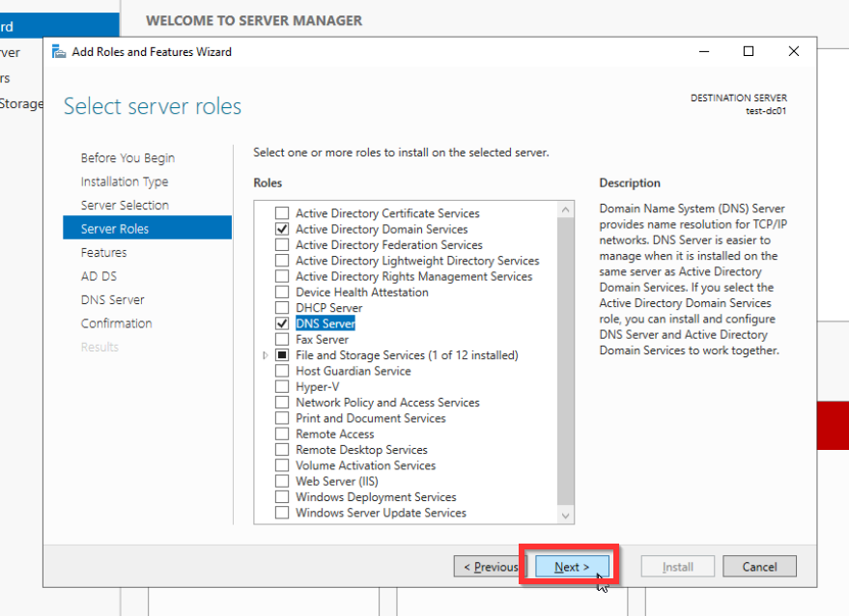The width and height of the screenshot is (849, 616).
Task: Tick the DHCP Server checkbox
Action: coord(282,307)
